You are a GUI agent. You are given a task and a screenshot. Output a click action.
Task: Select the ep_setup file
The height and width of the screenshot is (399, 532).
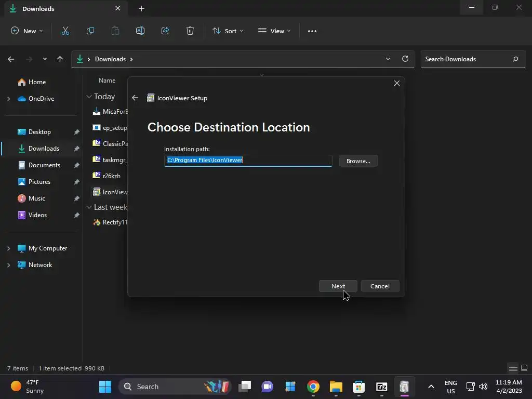110,128
